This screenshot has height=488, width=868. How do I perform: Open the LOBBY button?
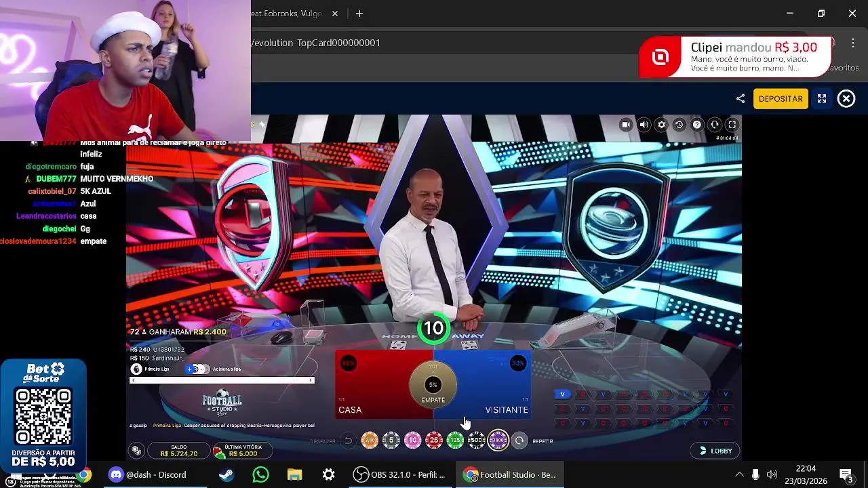(x=715, y=451)
